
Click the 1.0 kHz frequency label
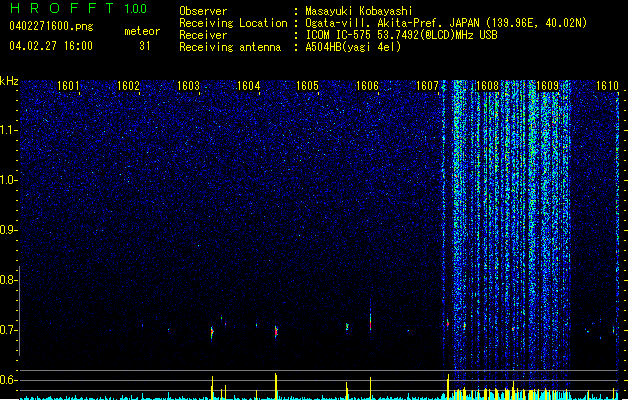tap(8, 180)
